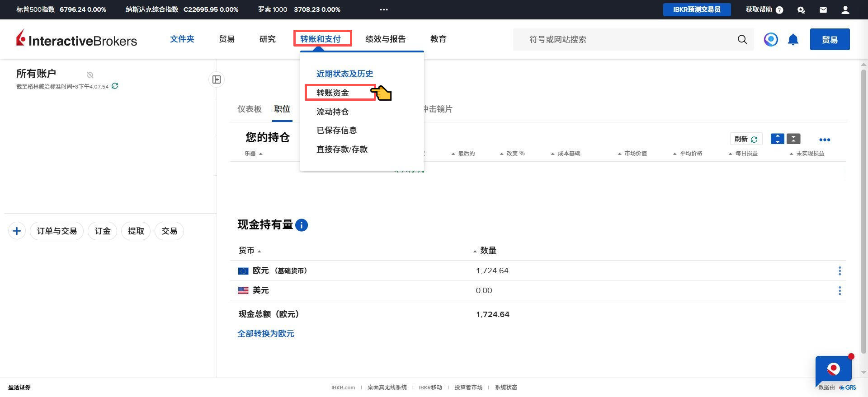Screen dimensions: 868x397
Task: Collapse the left sidebar panel
Action: coord(217,79)
